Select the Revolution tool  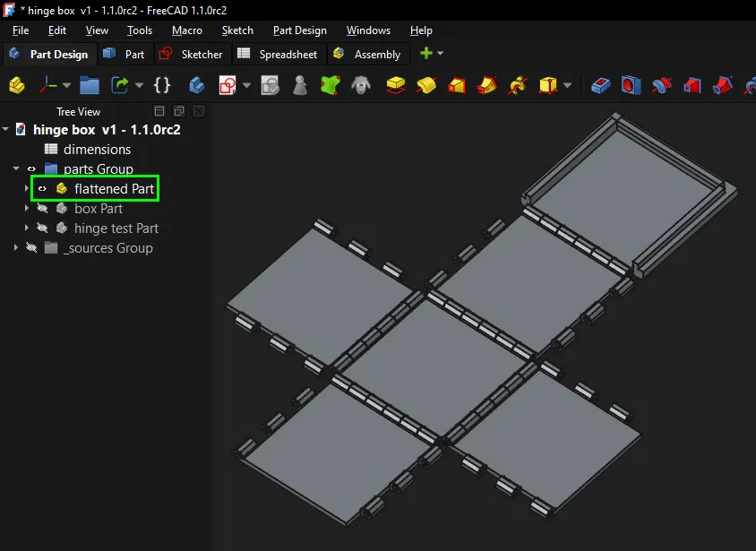(425, 86)
